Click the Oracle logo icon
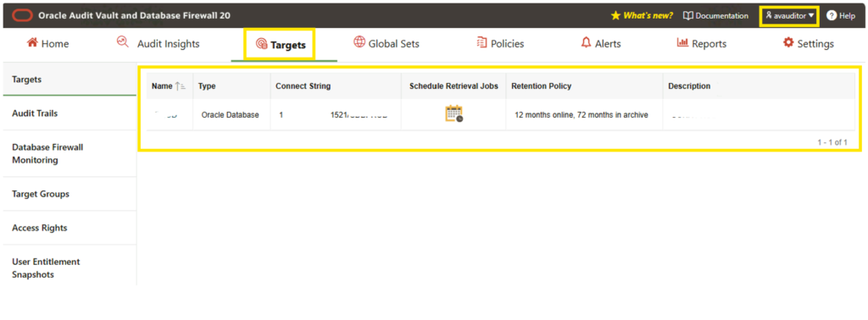The width and height of the screenshot is (868, 320). 22,15
